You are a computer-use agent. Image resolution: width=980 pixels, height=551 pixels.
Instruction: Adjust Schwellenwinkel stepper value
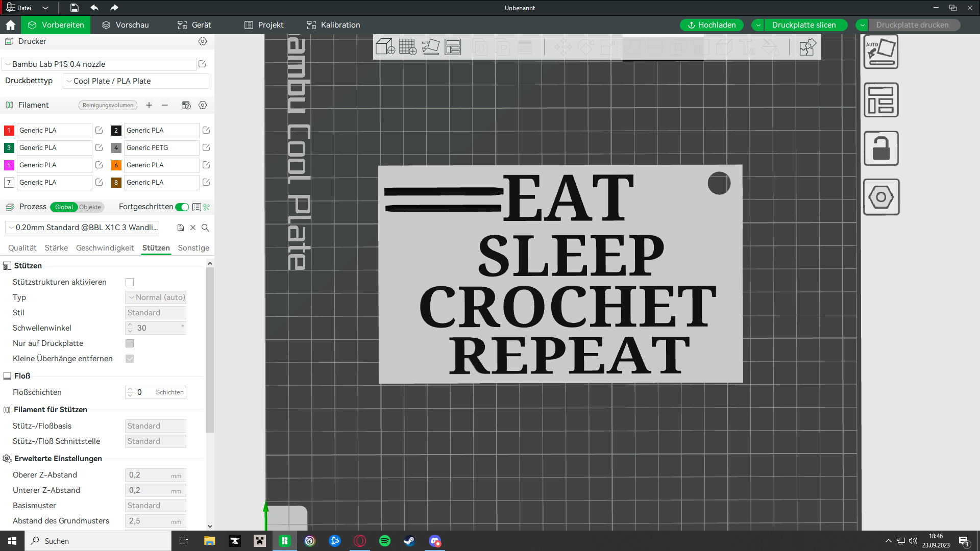129,328
